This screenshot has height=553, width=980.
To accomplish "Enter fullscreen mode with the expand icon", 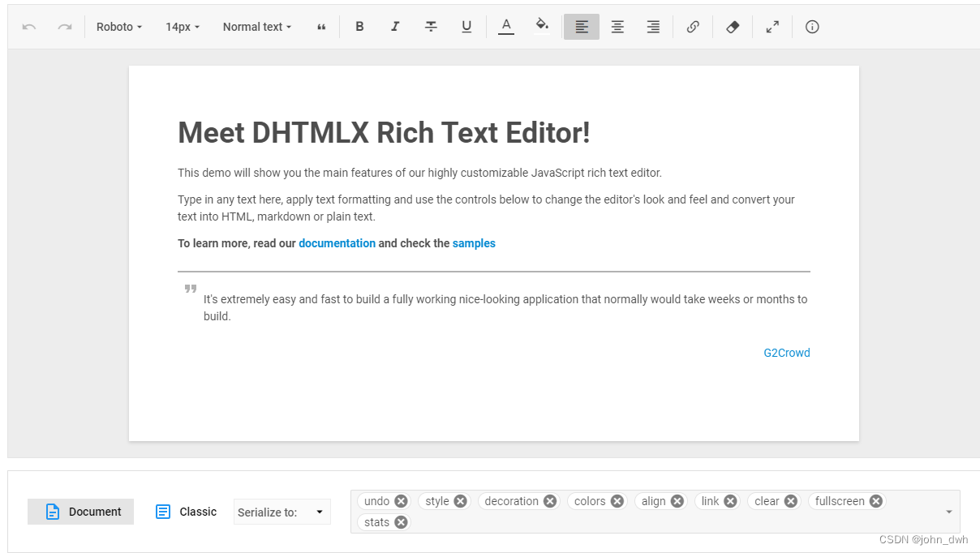I will (772, 27).
